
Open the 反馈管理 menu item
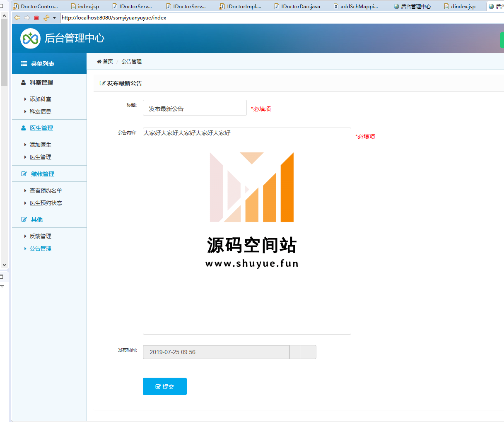pyautogui.click(x=40, y=236)
